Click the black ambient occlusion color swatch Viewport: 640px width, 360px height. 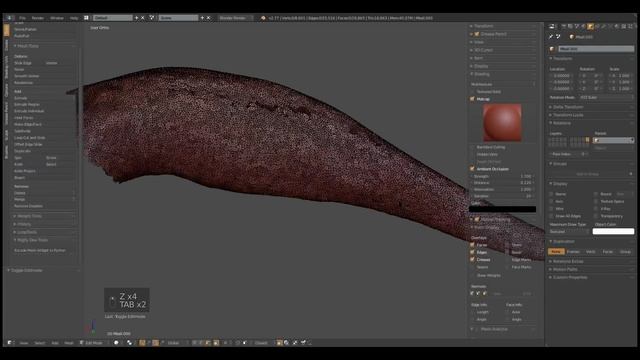click(x=502, y=209)
